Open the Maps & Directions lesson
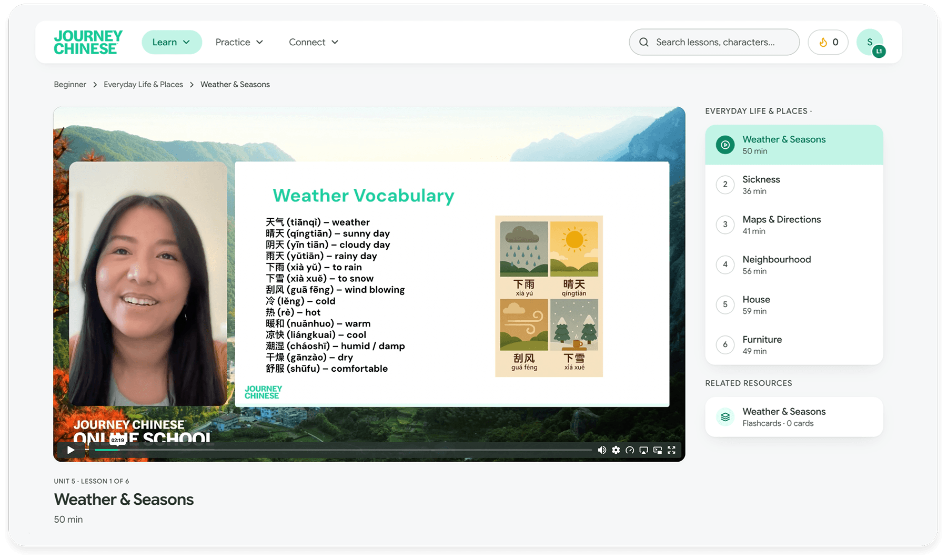The image size is (947, 560). click(794, 225)
